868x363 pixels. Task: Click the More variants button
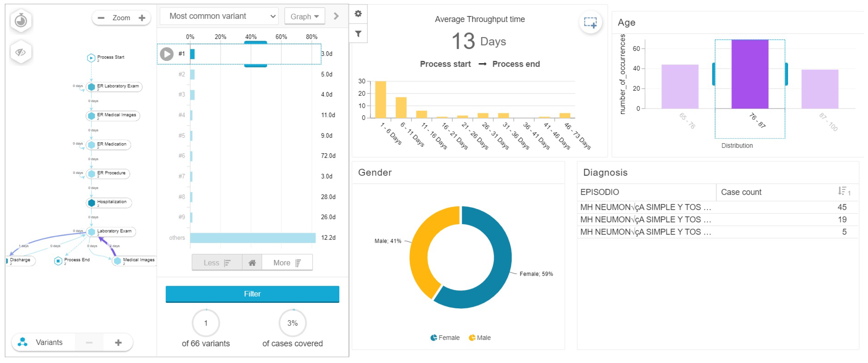click(x=287, y=262)
